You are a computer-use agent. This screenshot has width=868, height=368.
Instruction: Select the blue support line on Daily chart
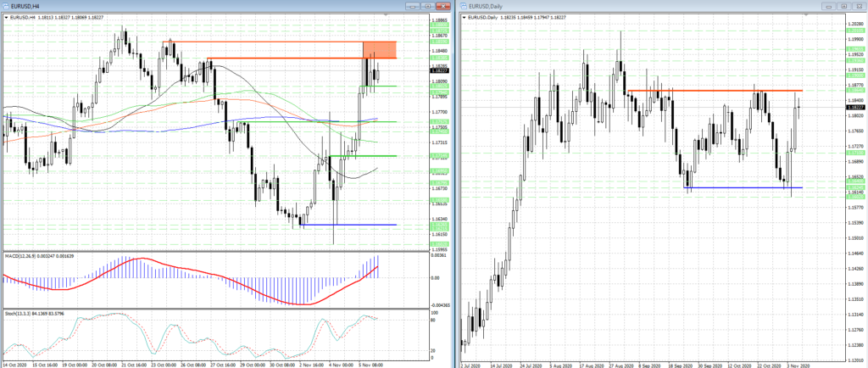pos(743,187)
